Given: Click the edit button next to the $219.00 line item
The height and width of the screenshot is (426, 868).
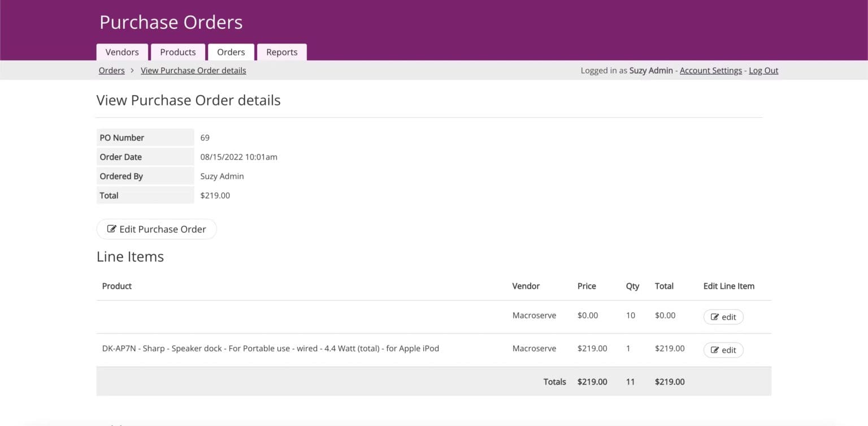Looking at the screenshot, I should pos(723,350).
